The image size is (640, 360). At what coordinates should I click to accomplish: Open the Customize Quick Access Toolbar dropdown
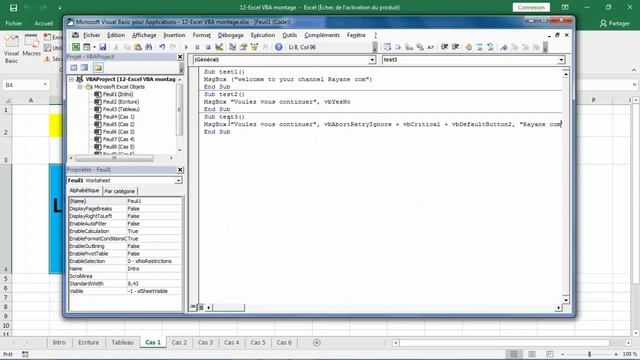pos(60,8)
